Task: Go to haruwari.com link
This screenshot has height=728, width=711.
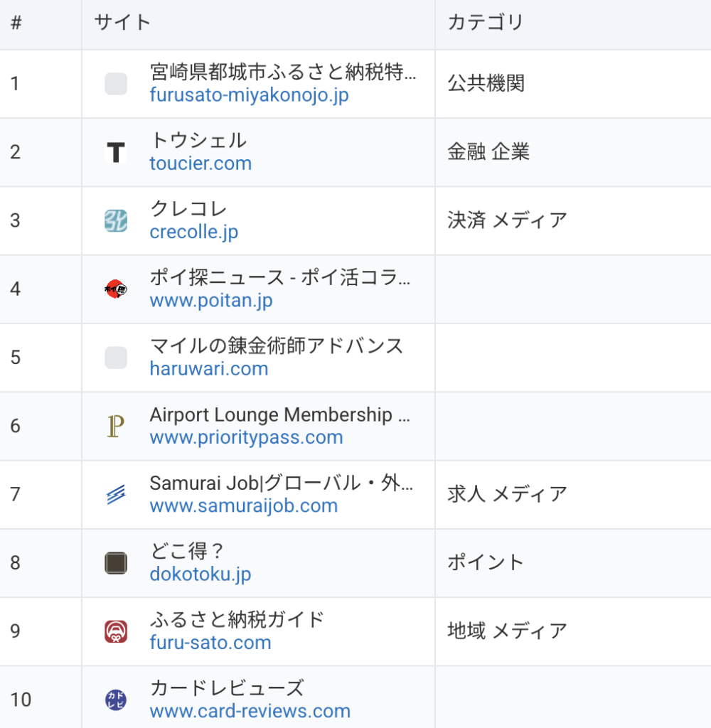Action: pos(209,369)
